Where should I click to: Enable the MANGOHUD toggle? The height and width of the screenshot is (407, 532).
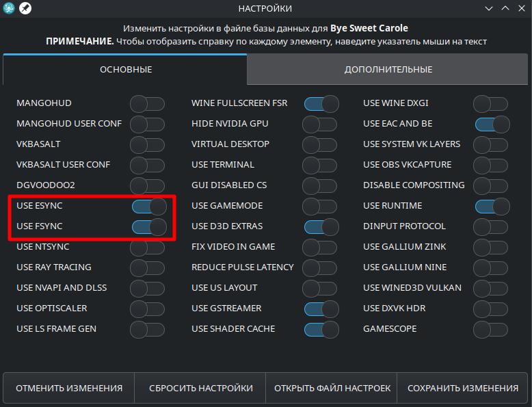tap(148, 103)
